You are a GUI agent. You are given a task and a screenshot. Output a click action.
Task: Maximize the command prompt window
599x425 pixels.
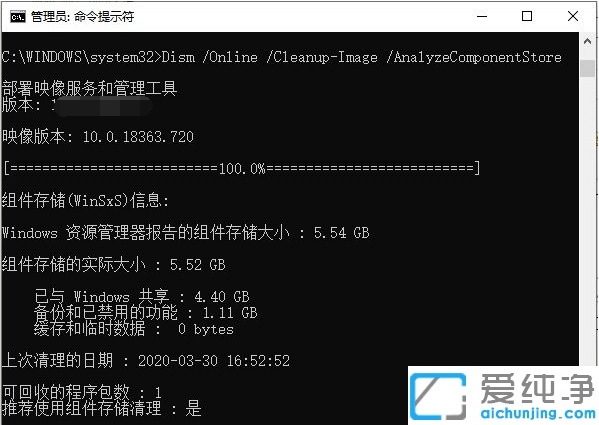click(527, 16)
